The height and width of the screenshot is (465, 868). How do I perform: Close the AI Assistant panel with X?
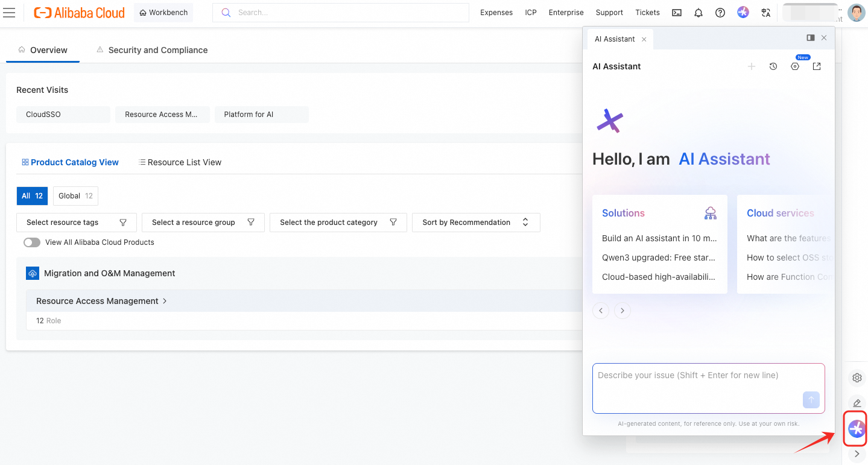click(824, 37)
